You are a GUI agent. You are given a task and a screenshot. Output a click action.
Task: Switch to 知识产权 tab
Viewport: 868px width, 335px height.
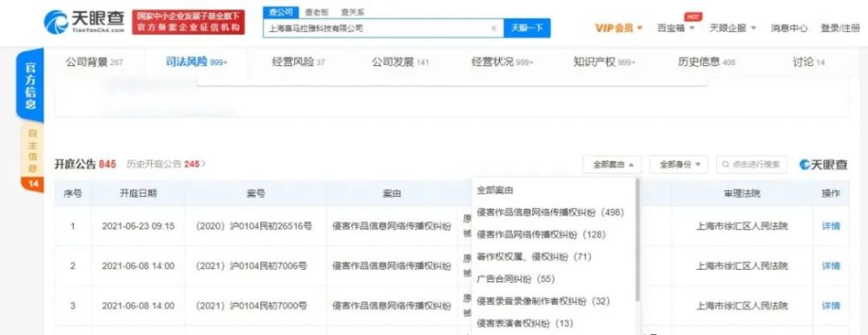point(604,62)
